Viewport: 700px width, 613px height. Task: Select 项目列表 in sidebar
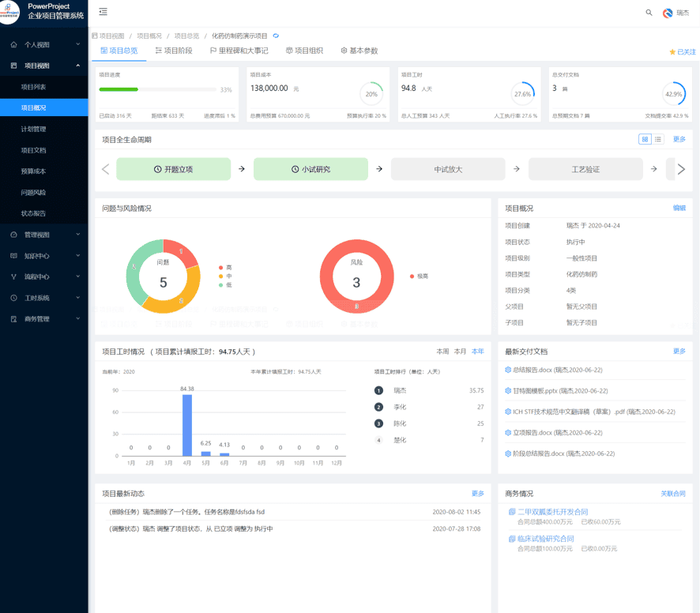[x=43, y=87]
